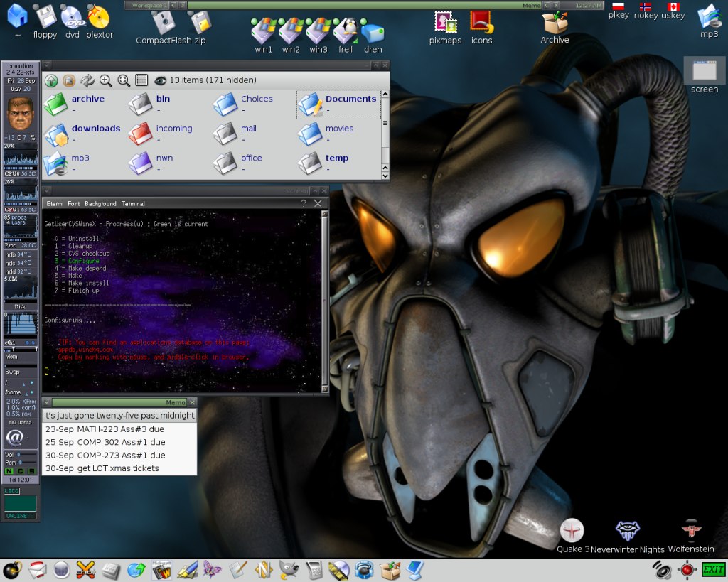
Task: Open the dren drive icon
Action: click(x=373, y=36)
